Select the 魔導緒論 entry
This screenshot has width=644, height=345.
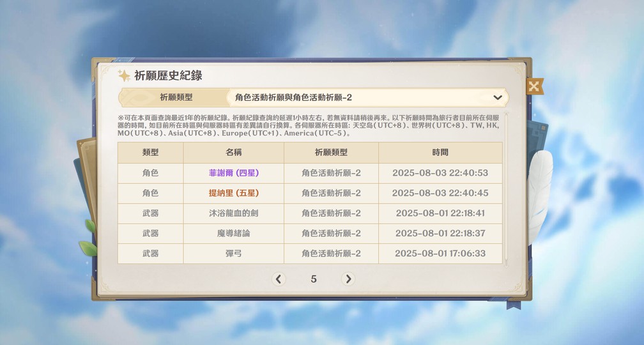(234, 233)
